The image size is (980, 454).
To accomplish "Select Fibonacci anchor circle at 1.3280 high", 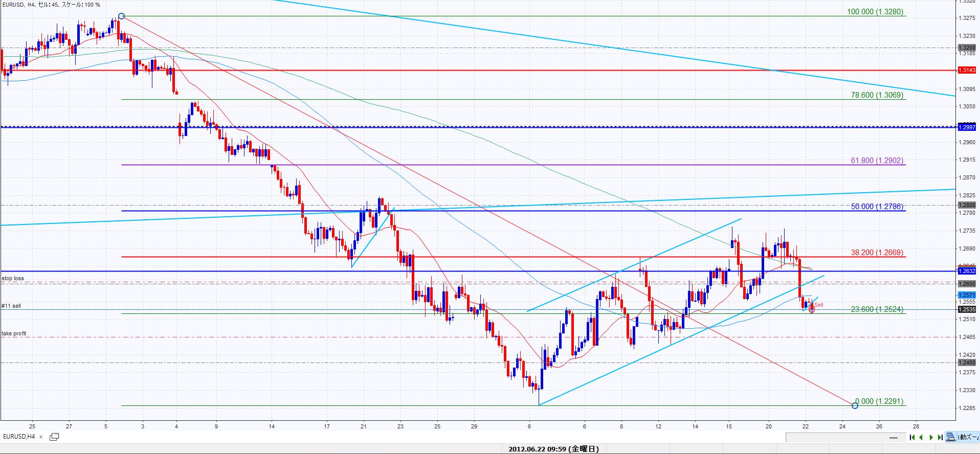I will pyautogui.click(x=121, y=16).
